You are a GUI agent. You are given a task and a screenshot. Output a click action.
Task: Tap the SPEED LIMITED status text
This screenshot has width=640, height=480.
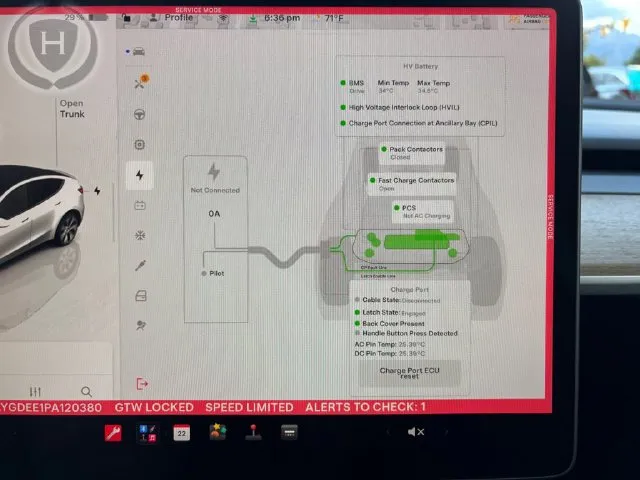click(x=249, y=407)
